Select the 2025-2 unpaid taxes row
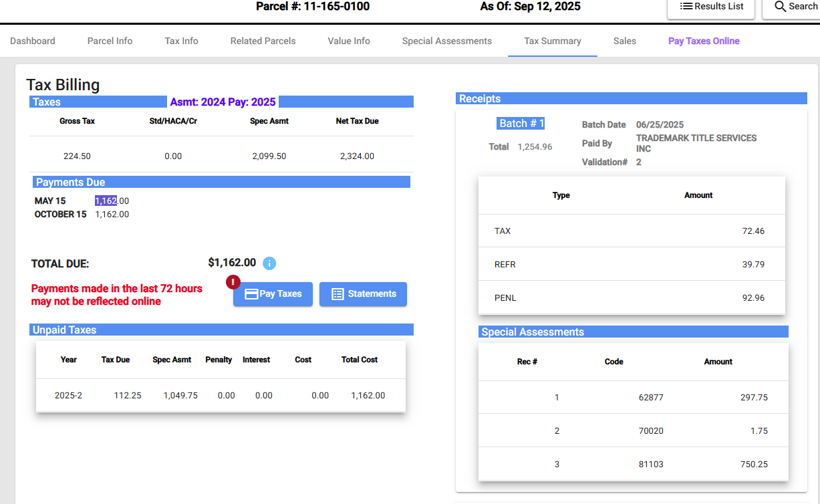 [x=221, y=395]
